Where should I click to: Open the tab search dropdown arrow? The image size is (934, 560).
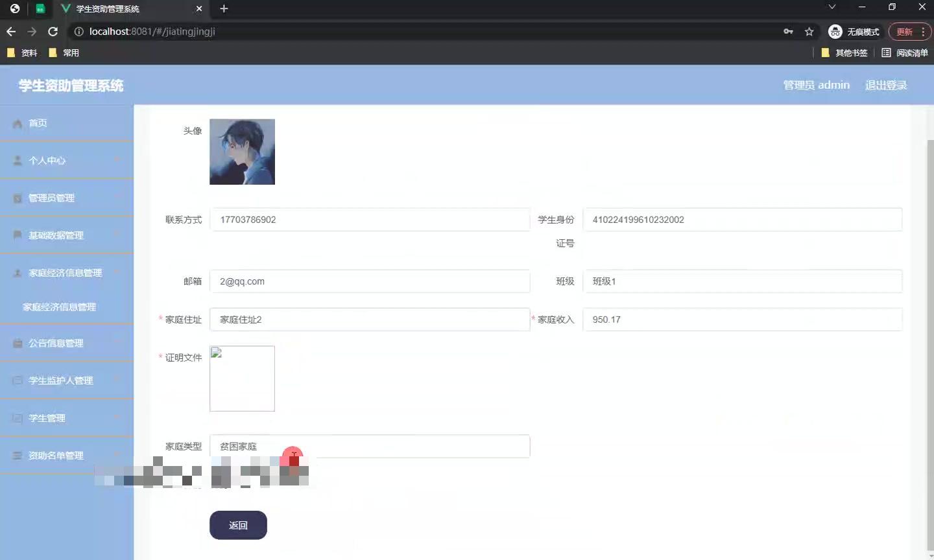(832, 6)
